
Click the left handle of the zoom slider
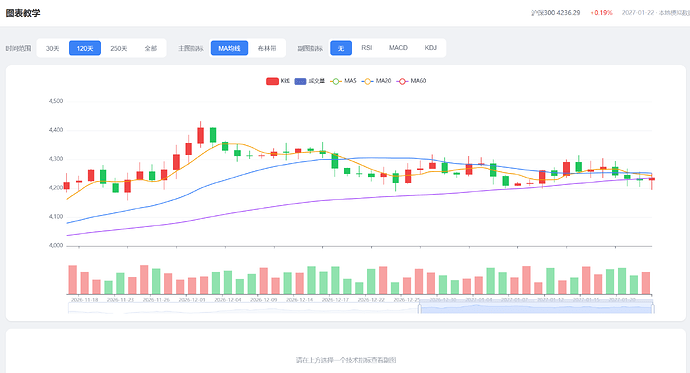pos(419,308)
